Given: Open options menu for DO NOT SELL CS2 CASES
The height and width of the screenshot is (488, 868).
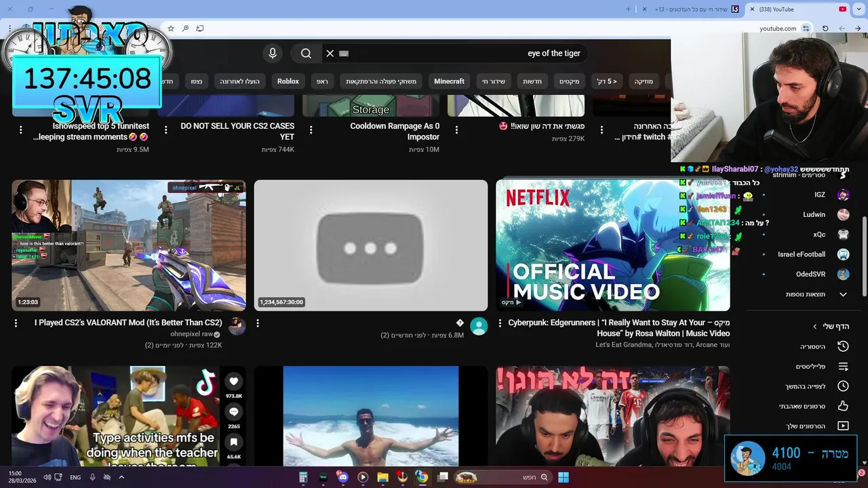Looking at the screenshot, I should (166, 129).
